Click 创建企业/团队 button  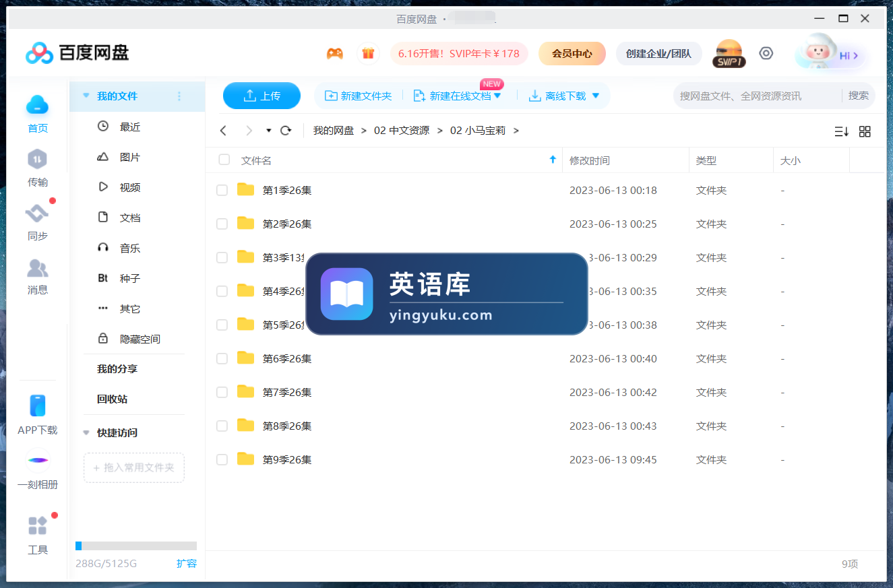click(658, 53)
